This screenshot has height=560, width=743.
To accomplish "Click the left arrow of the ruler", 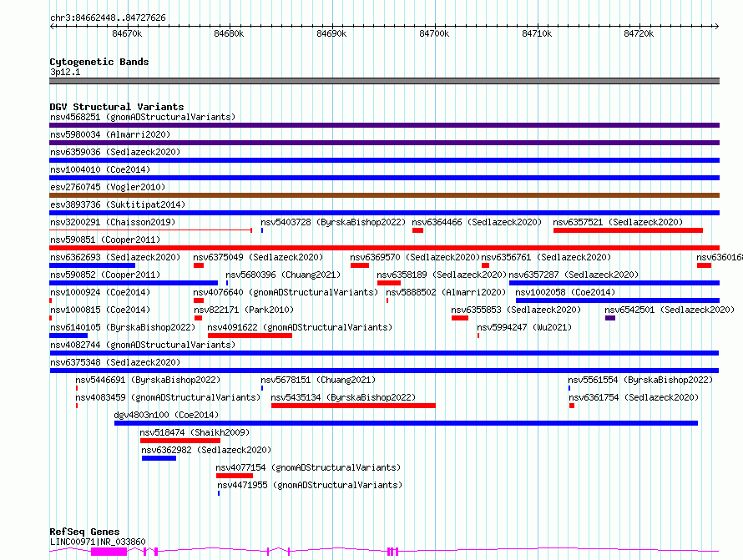I will click(52, 26).
